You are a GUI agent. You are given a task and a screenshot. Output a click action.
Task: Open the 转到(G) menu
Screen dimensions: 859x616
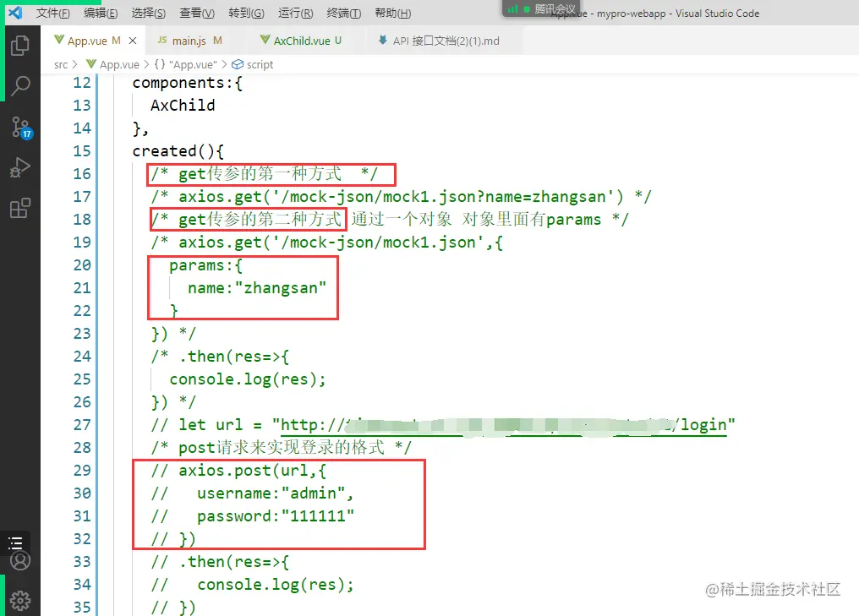click(247, 14)
